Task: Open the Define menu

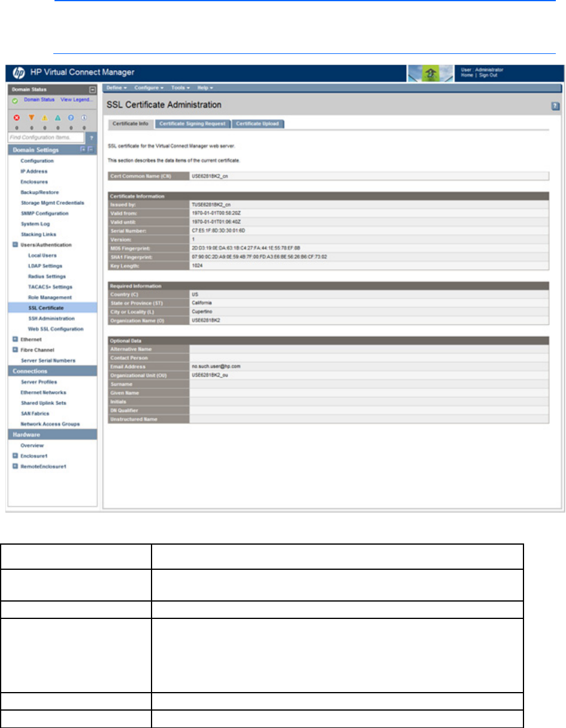Action: pos(116,88)
